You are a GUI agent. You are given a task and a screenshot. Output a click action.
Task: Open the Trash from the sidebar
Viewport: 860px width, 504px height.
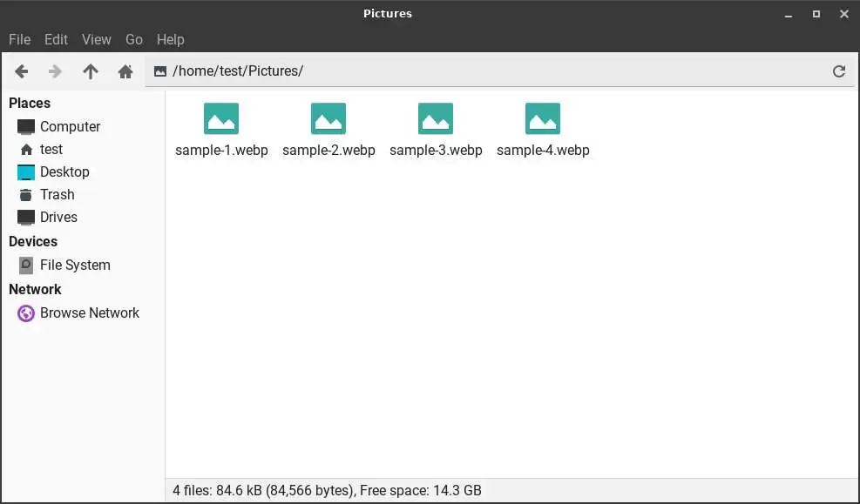point(56,194)
